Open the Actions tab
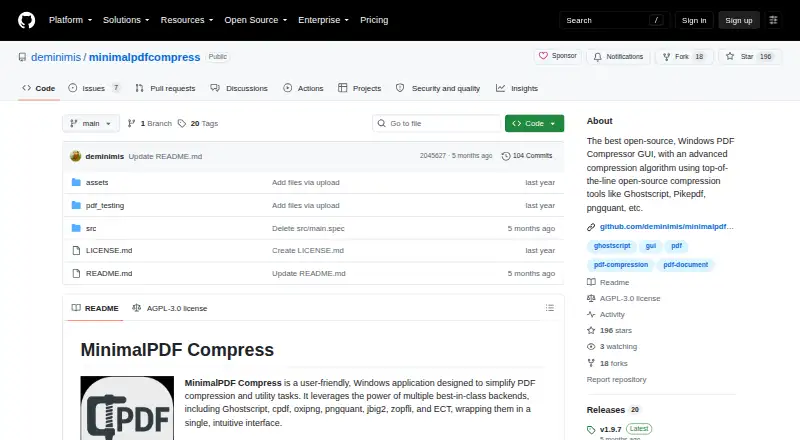Screen dimensions: 800x440 303,88
